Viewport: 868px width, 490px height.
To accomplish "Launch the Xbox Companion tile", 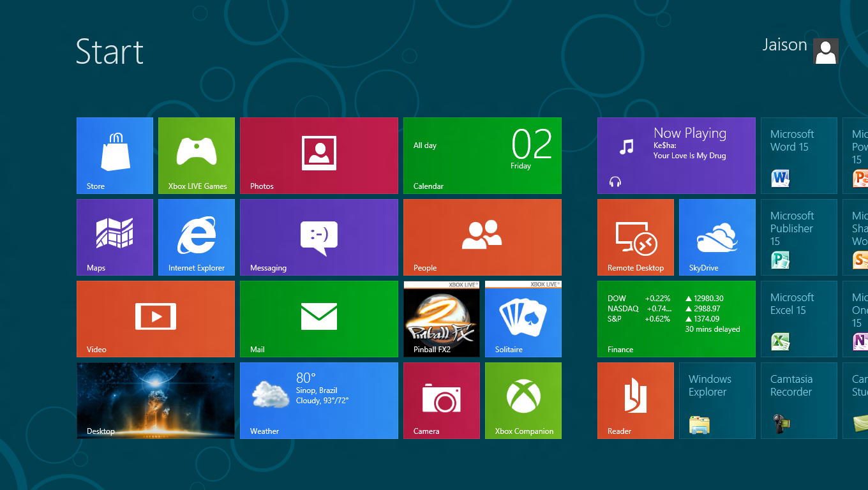I will click(x=523, y=401).
